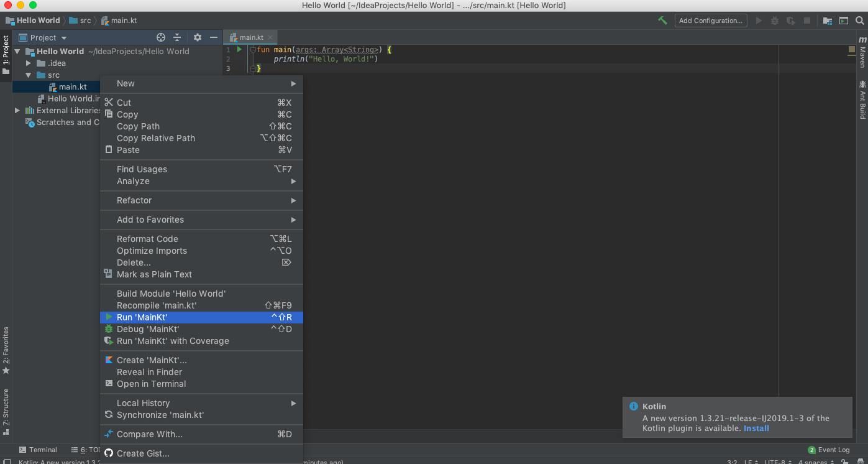This screenshot has height=464, width=868.
Task: Close the main.kt editor tab
Action: pos(270,37)
